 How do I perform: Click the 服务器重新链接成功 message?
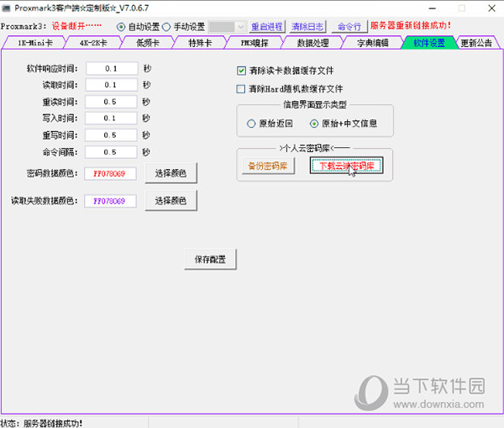click(411, 25)
